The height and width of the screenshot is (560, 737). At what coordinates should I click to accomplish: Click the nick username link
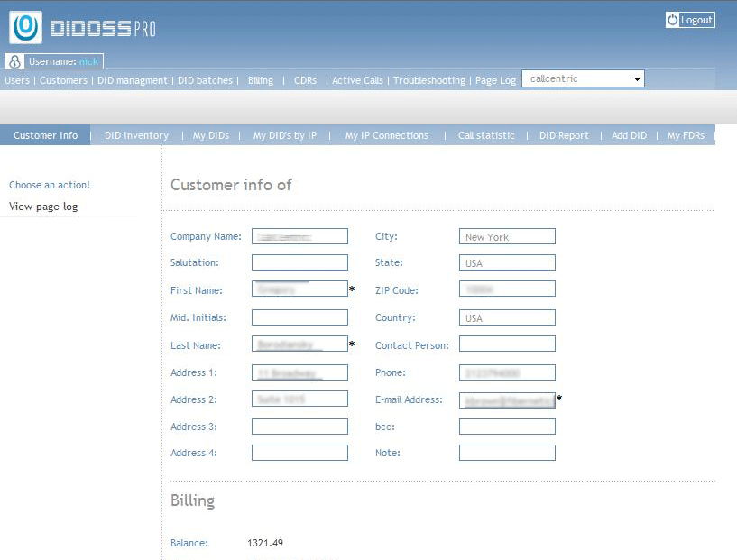[x=88, y=61]
